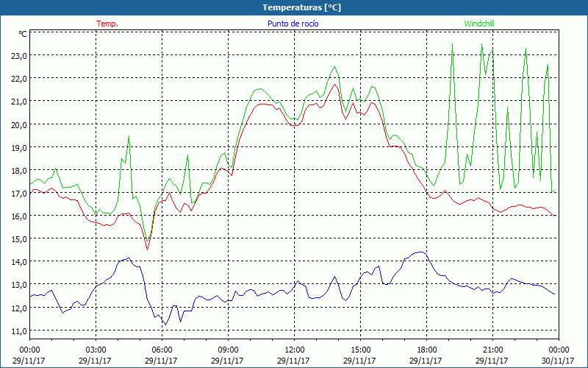Click the '29/11/17' date under 12:00

293,361
